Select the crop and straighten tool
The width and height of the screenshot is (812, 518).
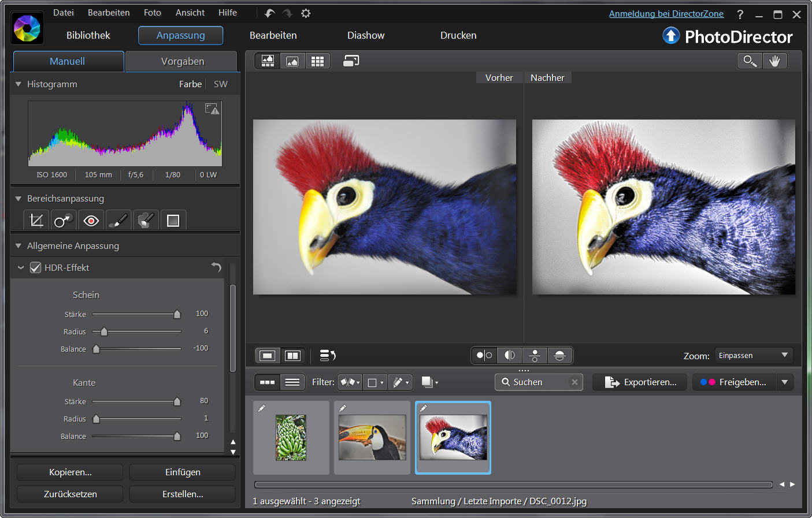pyautogui.click(x=36, y=221)
